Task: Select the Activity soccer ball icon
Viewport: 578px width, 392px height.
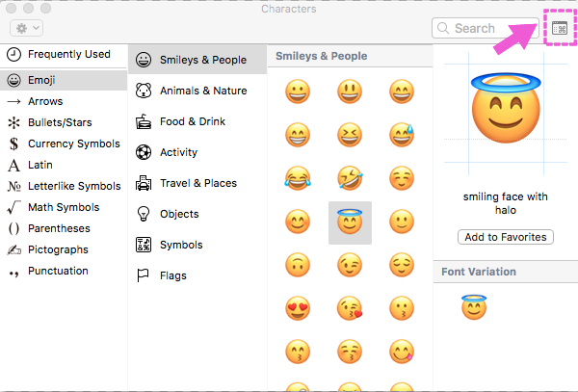Action: 144,152
